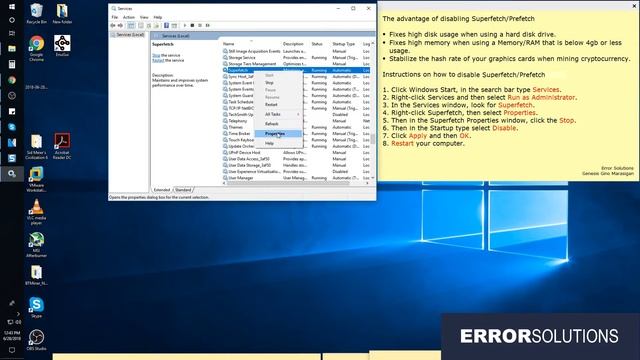
Task: Click the Cortana circle icon on taskbar
Action: (12, 20)
